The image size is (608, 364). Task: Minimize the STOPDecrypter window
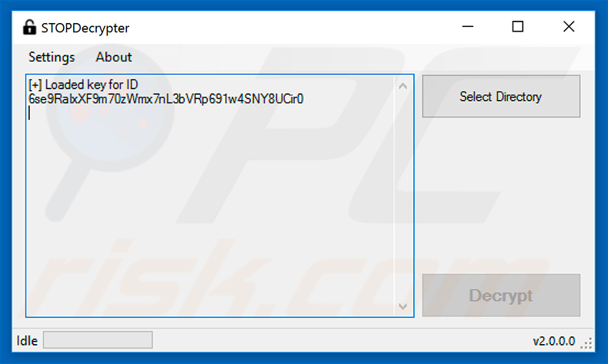468,27
